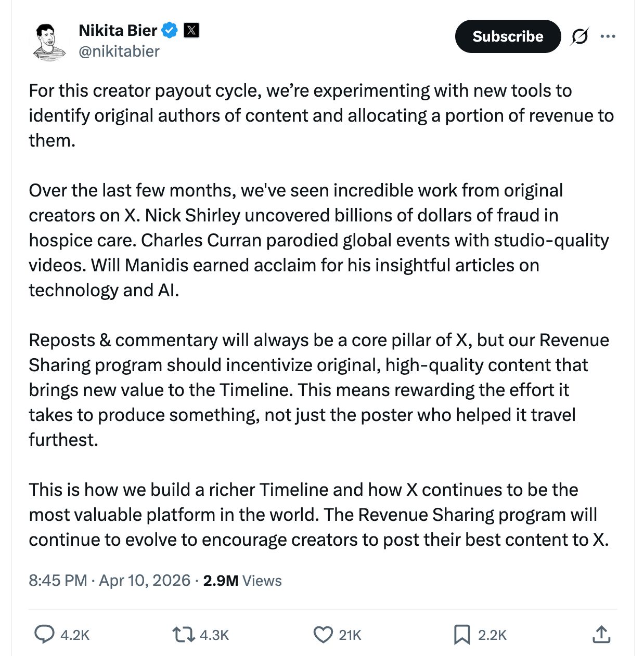Click the 8:45 PM post timestamp
Image resolution: width=644 pixels, height=656 pixels.
pos(58,580)
